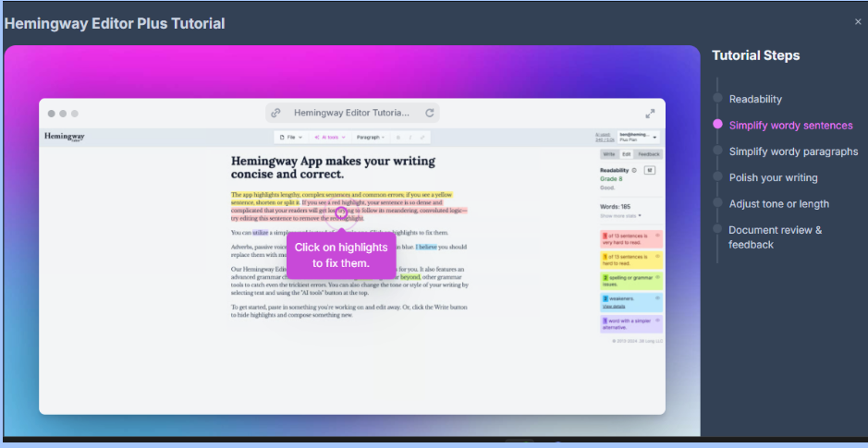
Task: Toggle visibility of simpler alternative highlight
Action: (657, 321)
